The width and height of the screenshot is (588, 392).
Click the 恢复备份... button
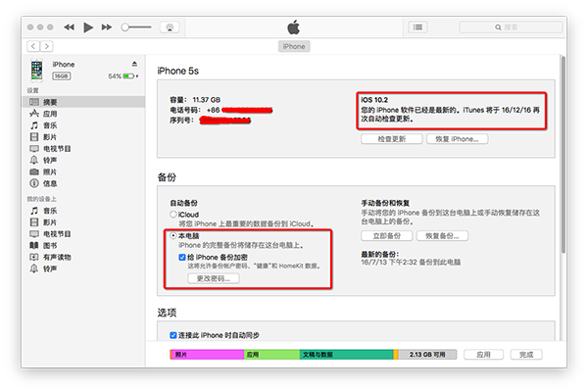(x=442, y=235)
